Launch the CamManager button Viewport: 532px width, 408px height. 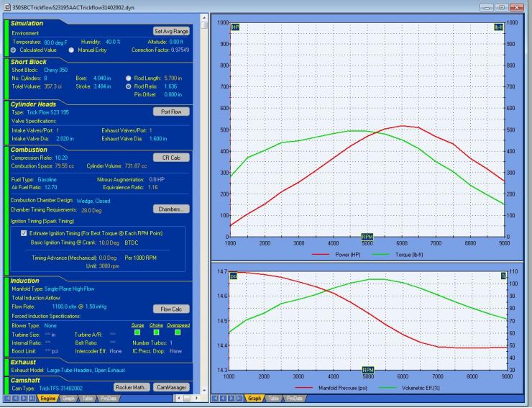pos(171,387)
